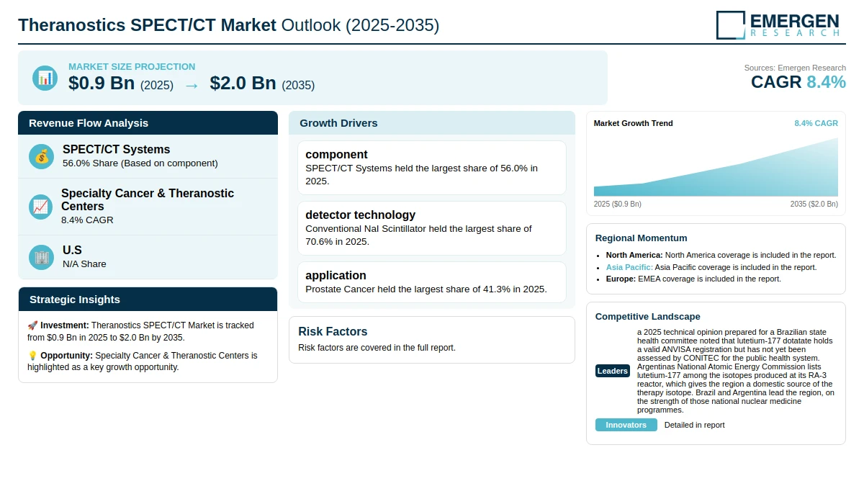This screenshot has height=504, width=864.
Task: Click the Market Growth Trend area chart
Action: pos(716,167)
